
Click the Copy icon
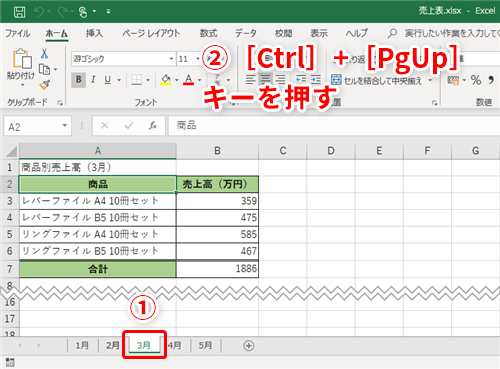tap(45, 69)
